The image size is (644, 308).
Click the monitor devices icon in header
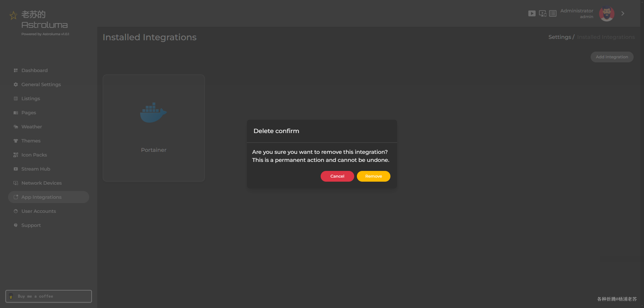pyautogui.click(x=543, y=13)
